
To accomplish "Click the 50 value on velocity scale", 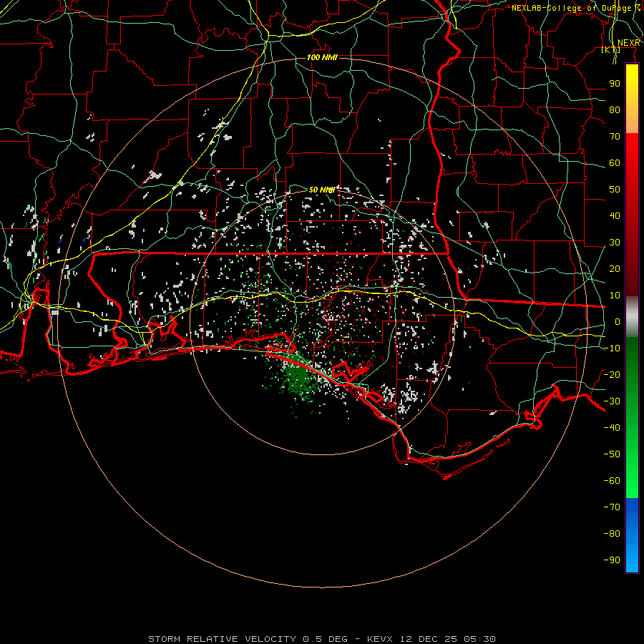I will [615, 190].
